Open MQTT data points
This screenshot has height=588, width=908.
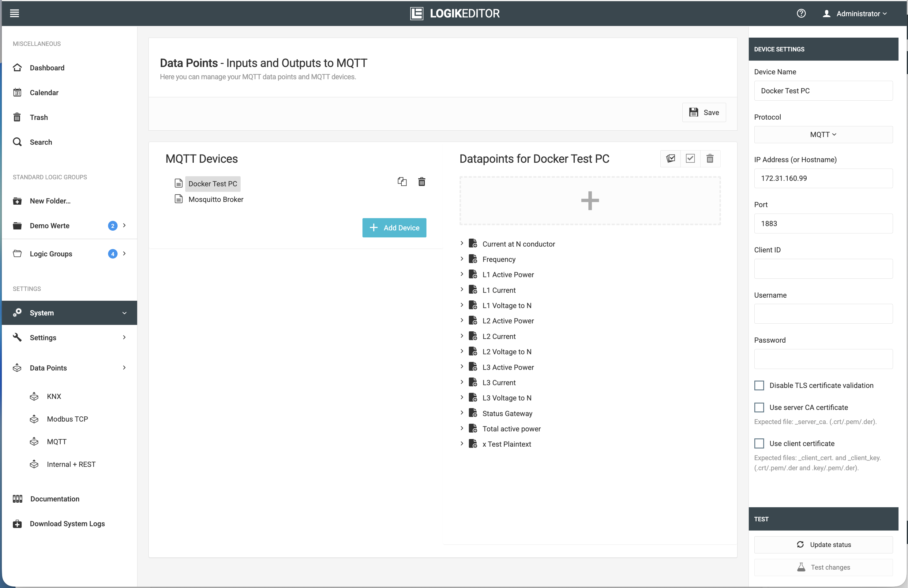[x=56, y=441]
